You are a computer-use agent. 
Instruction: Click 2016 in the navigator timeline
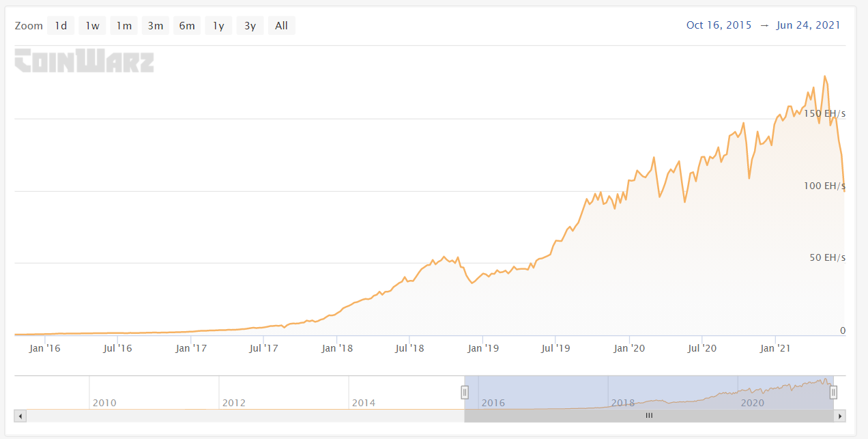(x=493, y=403)
